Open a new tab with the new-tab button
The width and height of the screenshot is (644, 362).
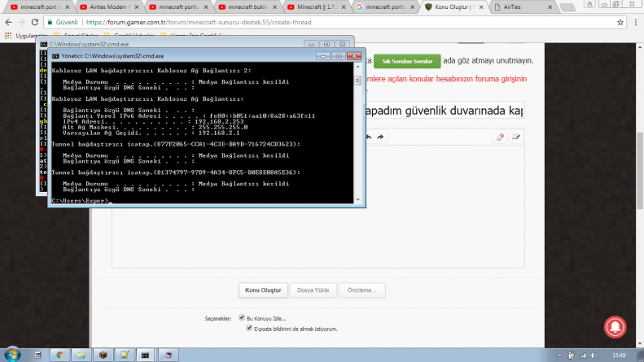[567, 7]
